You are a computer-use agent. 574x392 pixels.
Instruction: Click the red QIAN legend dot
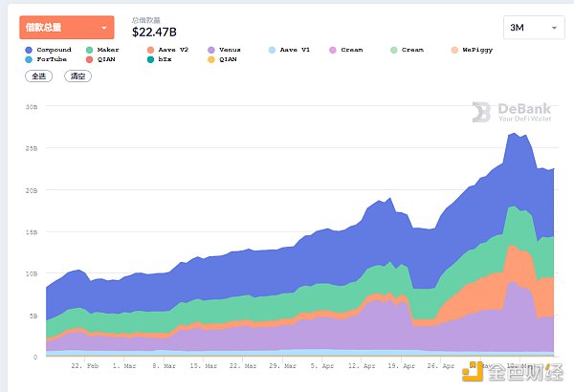(x=90, y=59)
